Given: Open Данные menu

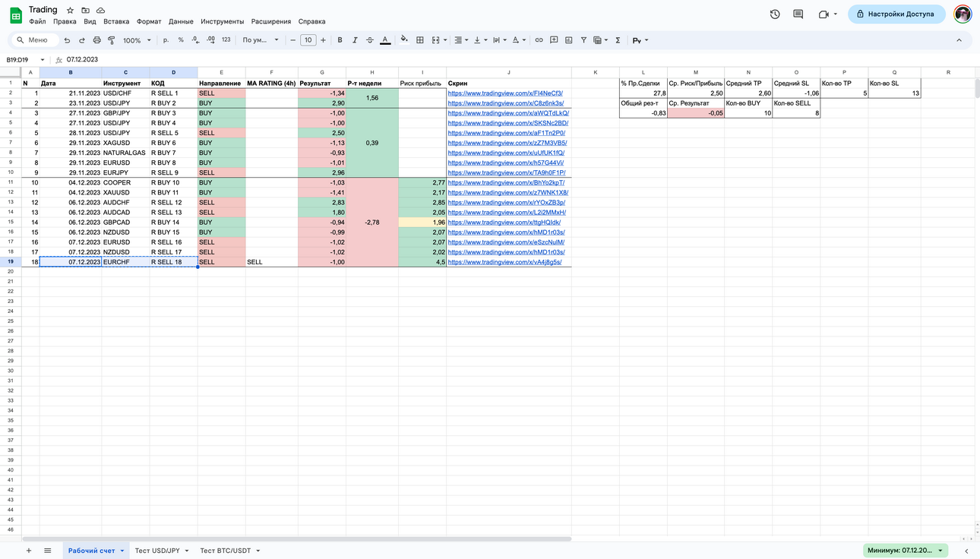Looking at the screenshot, I should [181, 21].
